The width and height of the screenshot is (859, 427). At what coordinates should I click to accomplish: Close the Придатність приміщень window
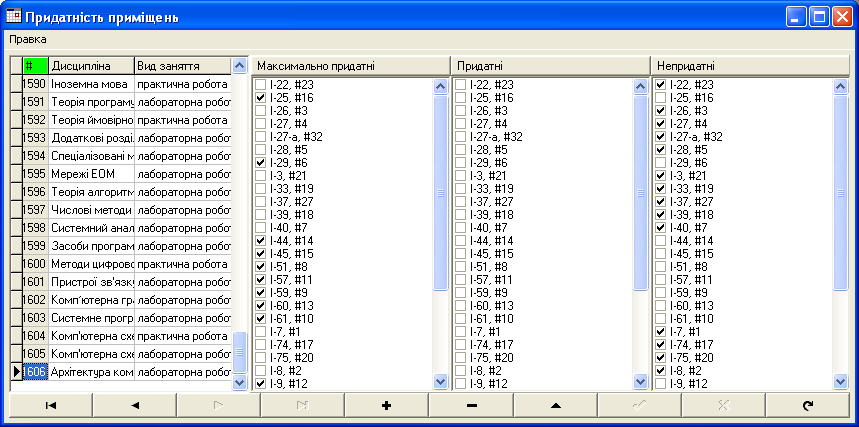841,17
